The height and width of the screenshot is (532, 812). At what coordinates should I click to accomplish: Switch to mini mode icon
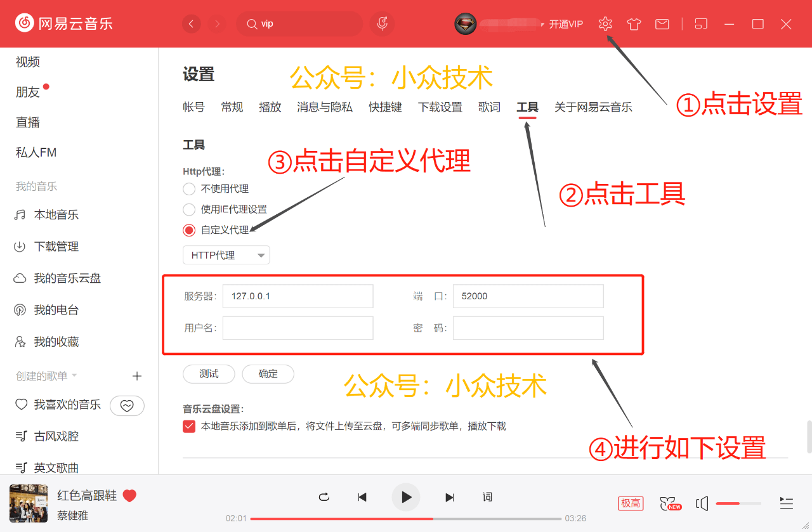coord(701,24)
